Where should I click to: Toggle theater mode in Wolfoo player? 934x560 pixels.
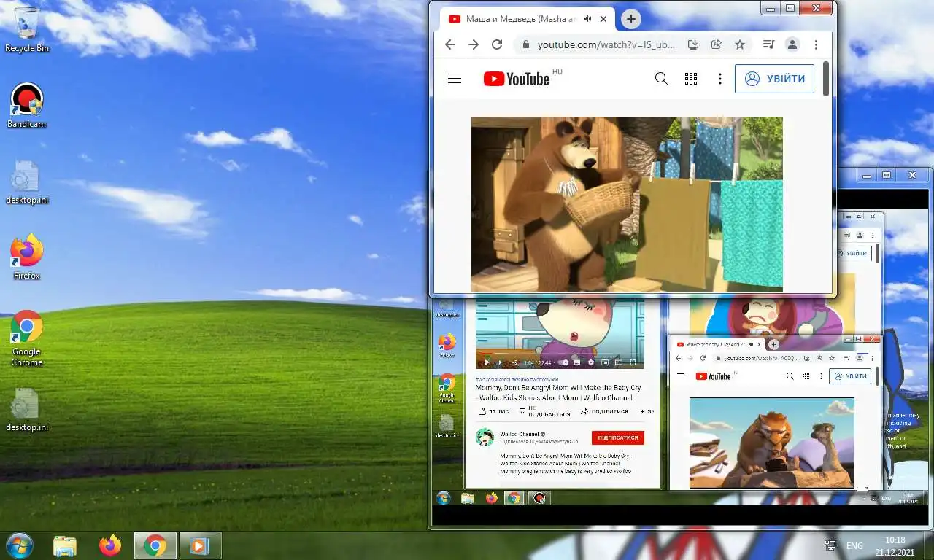[x=619, y=362]
